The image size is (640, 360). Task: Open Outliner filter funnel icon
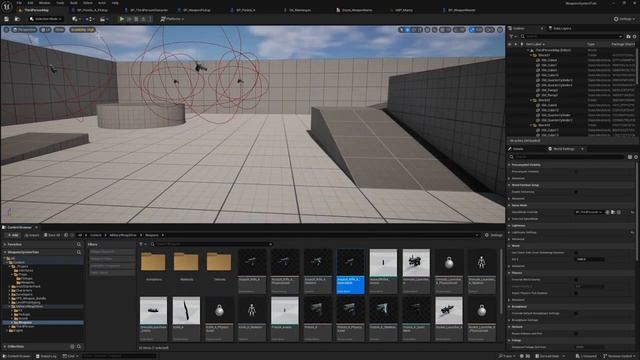(x=511, y=36)
